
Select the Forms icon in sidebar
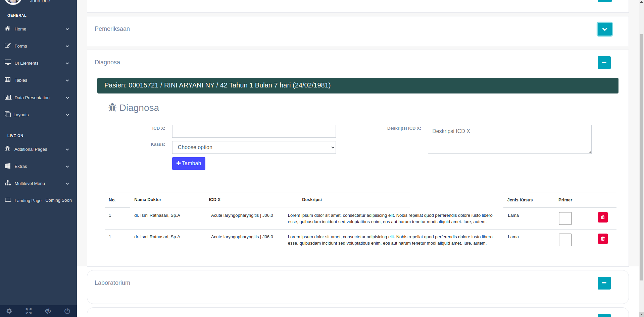click(x=7, y=46)
